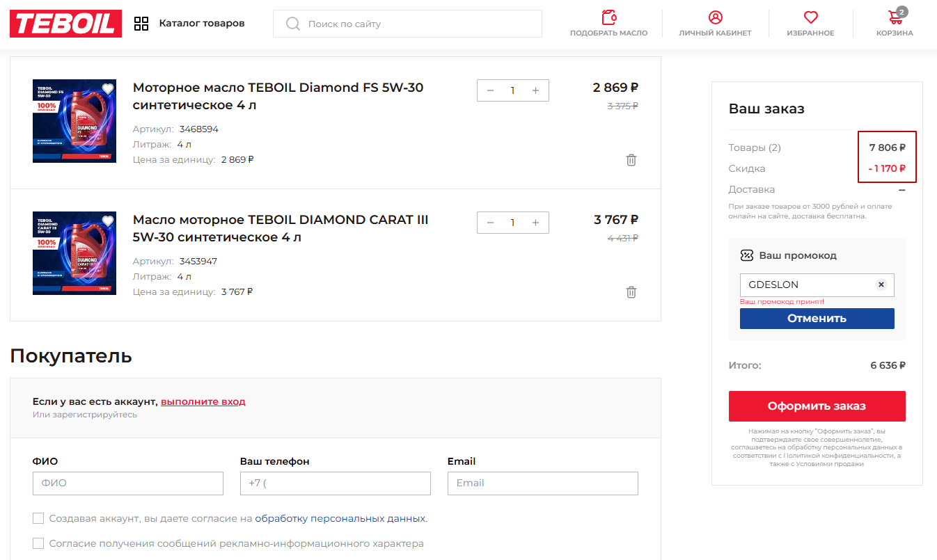Place order with Оформить заказ button

click(817, 406)
